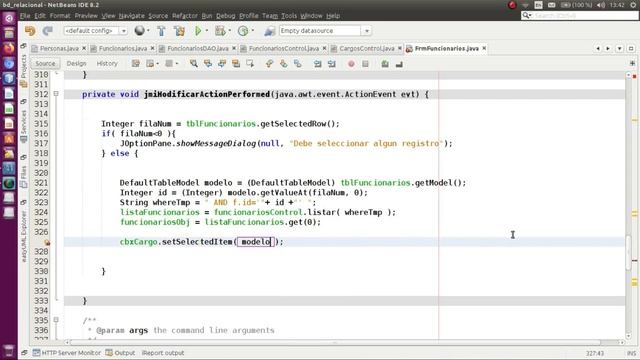
Task: Switch to Design view
Action: (x=76, y=64)
